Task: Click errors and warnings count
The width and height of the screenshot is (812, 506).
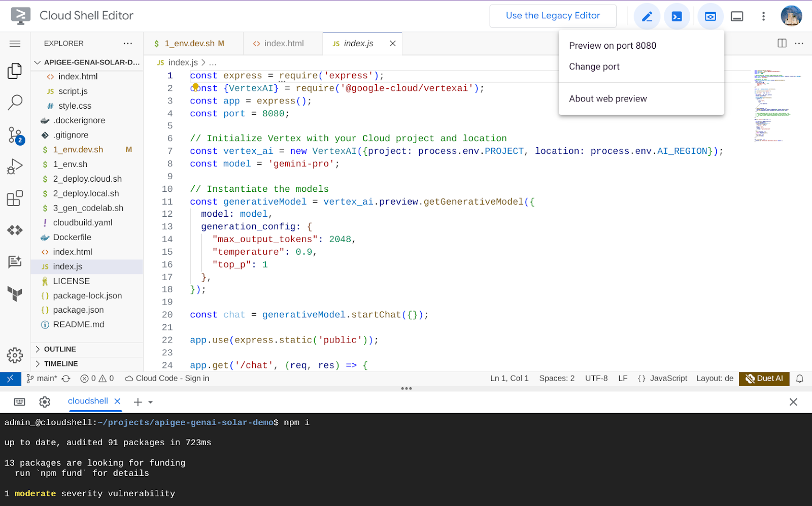Action: (97, 379)
